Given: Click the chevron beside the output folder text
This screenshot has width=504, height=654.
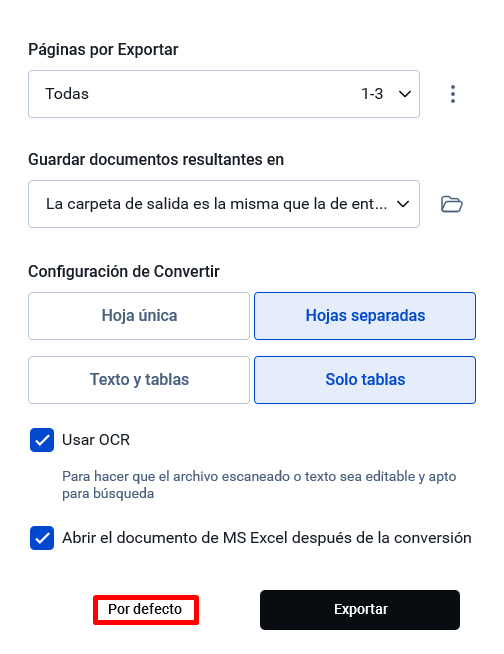Looking at the screenshot, I should click(x=403, y=204).
